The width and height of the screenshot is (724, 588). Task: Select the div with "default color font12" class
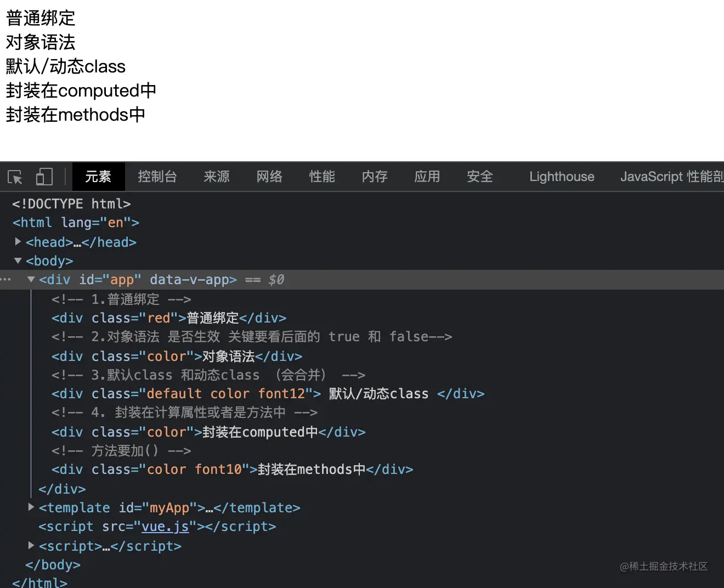(268, 394)
